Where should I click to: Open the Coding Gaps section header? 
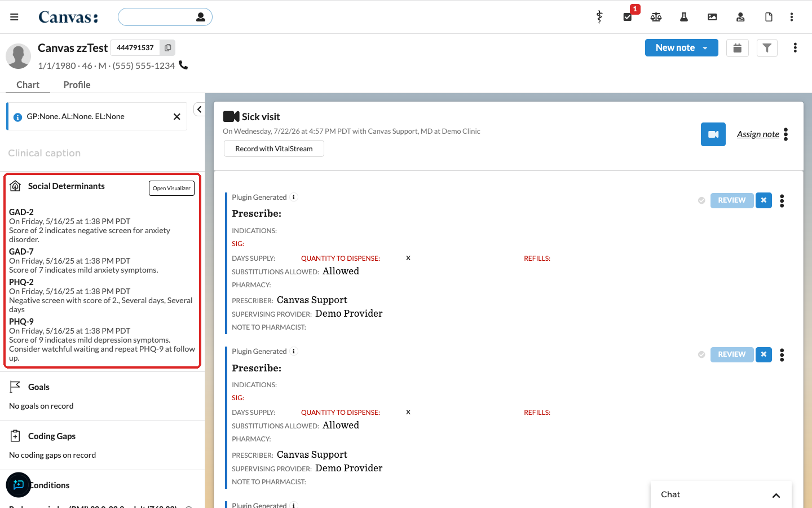point(51,436)
